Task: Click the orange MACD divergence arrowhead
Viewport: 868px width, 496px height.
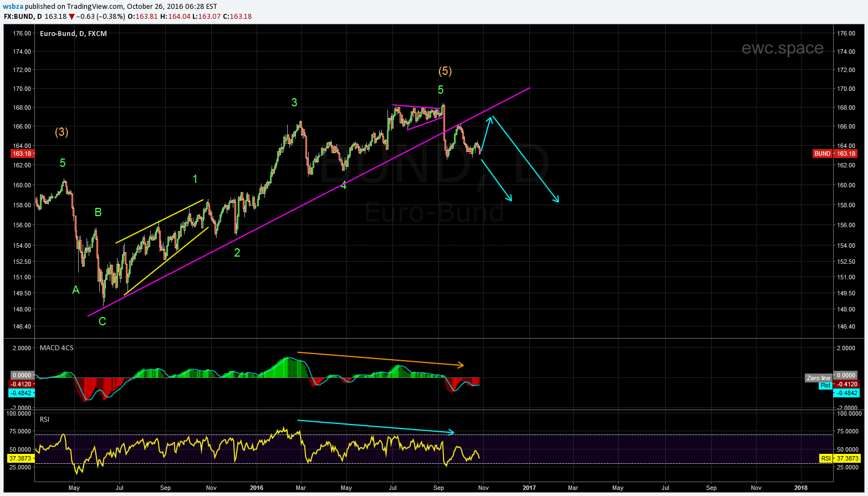Action: point(461,365)
